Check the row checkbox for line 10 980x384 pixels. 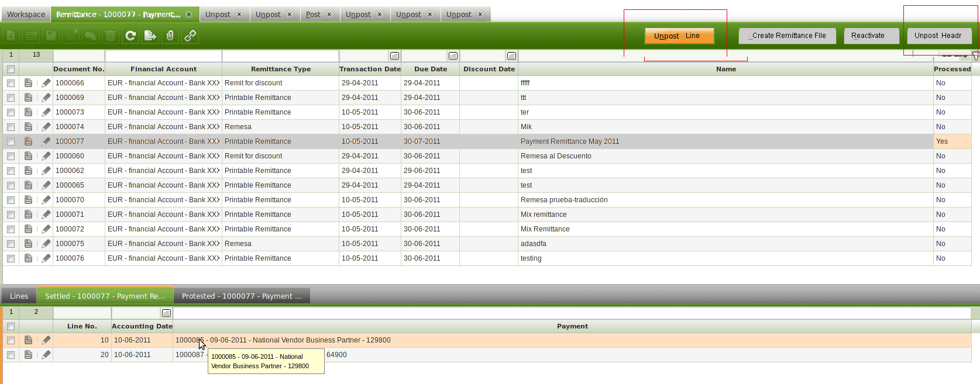[11, 340]
